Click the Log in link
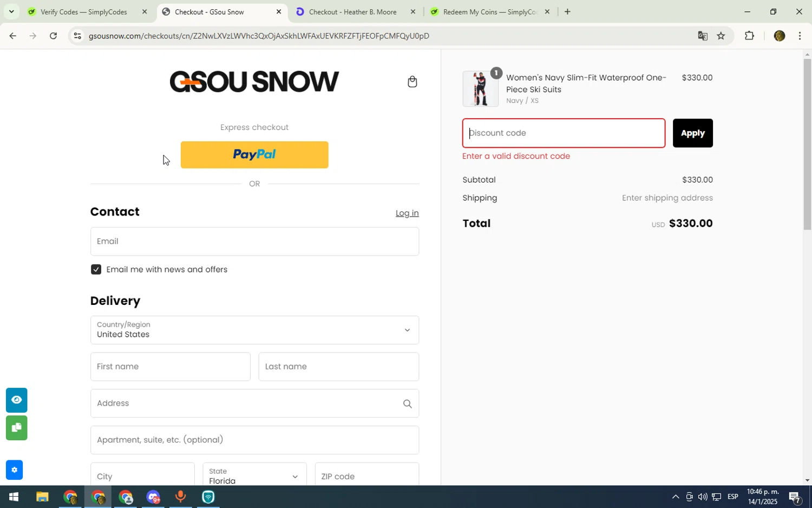The height and width of the screenshot is (508, 812). (407, 213)
